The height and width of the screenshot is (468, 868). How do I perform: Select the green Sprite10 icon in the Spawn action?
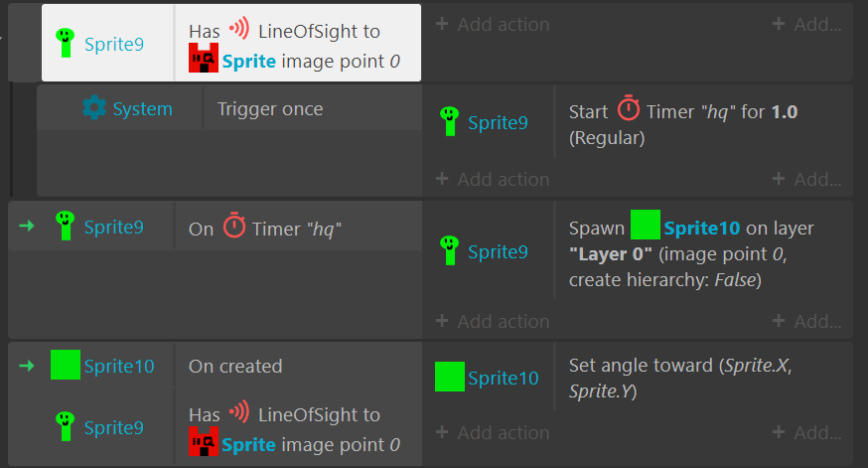(x=645, y=225)
